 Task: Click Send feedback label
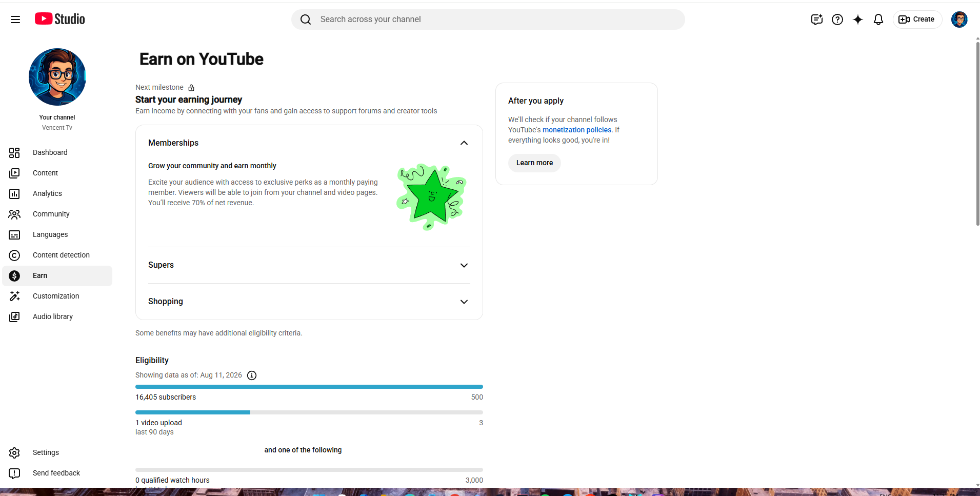point(56,473)
